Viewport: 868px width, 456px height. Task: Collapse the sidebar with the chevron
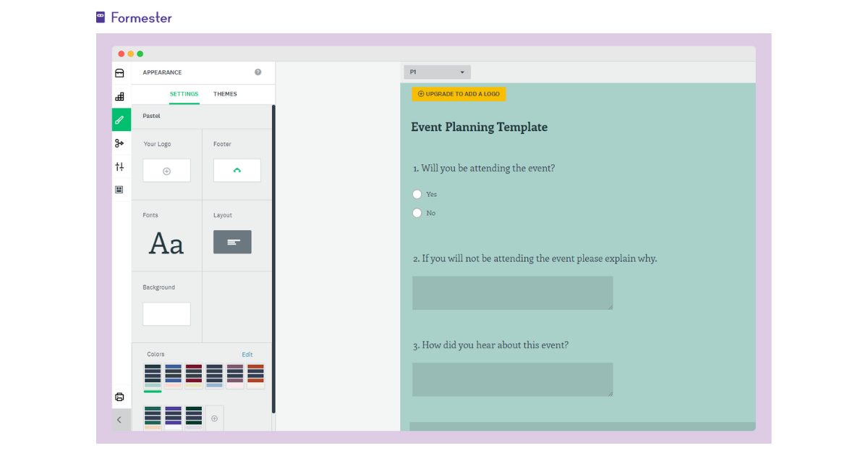120,420
